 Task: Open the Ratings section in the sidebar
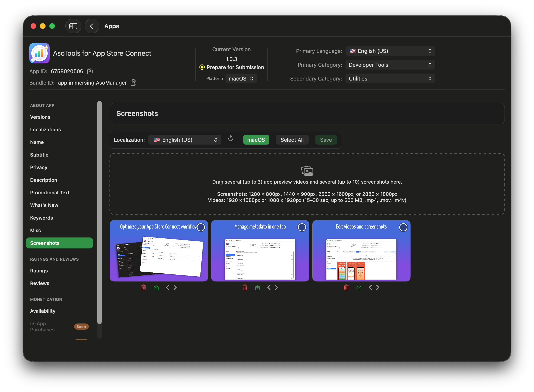(x=39, y=270)
